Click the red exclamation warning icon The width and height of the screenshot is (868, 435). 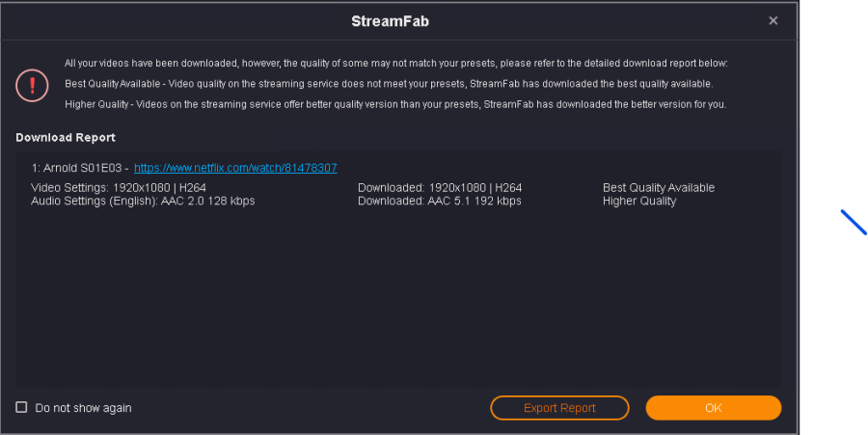32,85
